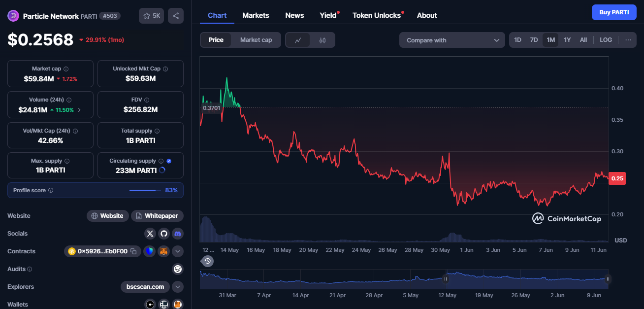Toggle LOG scale on chart

click(x=606, y=40)
